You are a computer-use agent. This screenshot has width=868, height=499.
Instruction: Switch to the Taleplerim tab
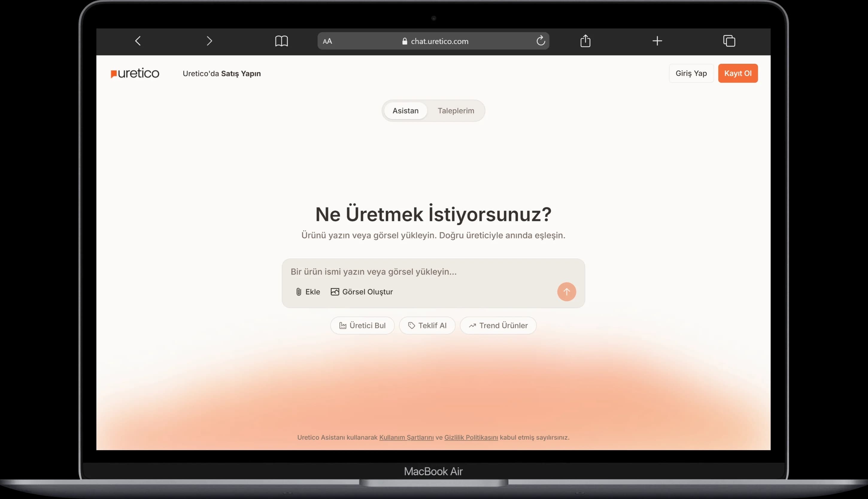[456, 111]
